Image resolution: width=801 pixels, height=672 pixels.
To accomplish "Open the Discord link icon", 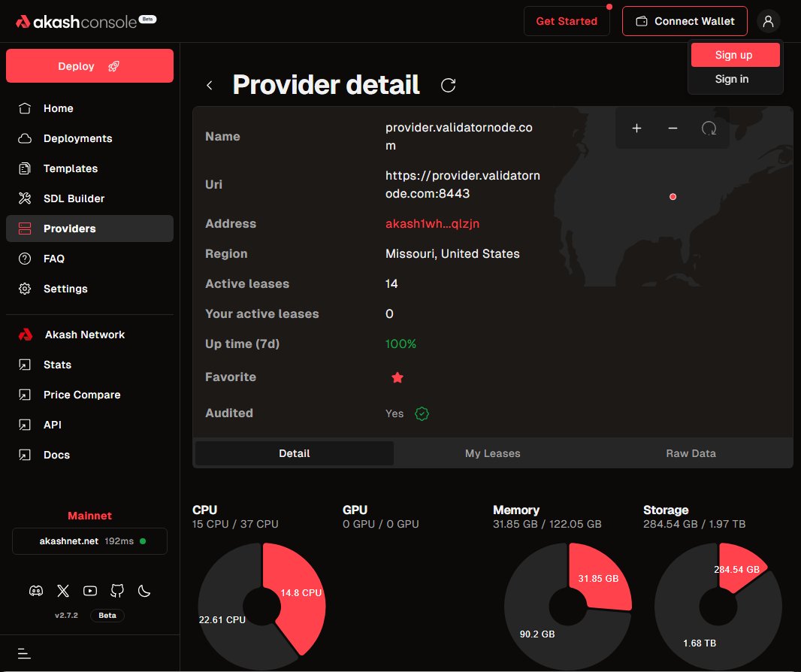I will click(36, 592).
